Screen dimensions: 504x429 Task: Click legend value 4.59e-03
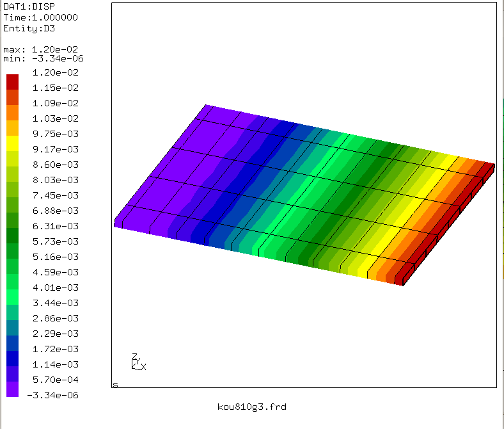tap(56, 272)
